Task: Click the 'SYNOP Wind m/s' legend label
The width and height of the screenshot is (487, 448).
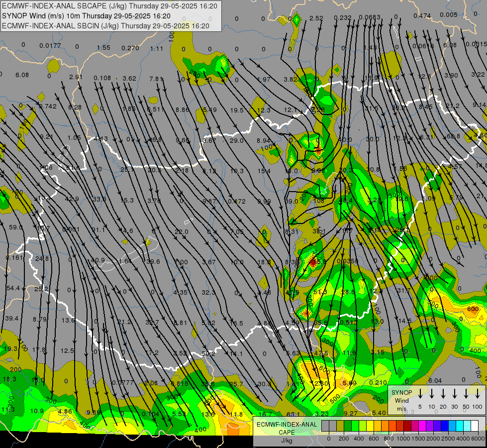Action: (401, 401)
